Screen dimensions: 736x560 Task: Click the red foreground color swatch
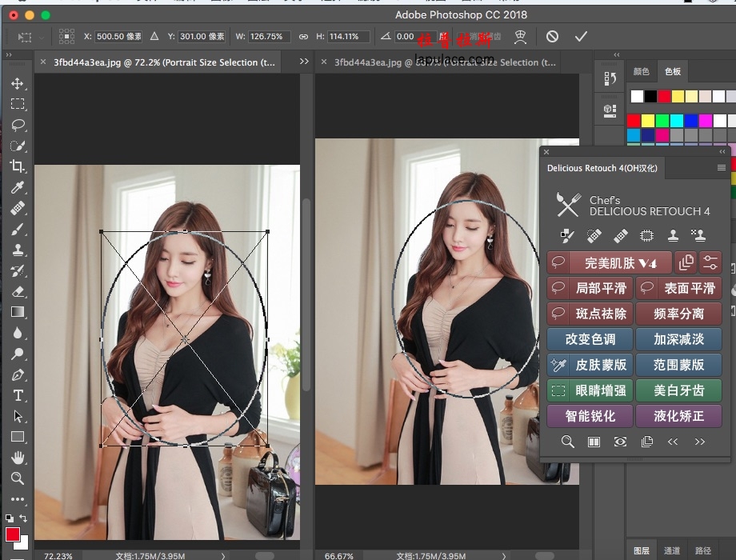[x=13, y=534]
